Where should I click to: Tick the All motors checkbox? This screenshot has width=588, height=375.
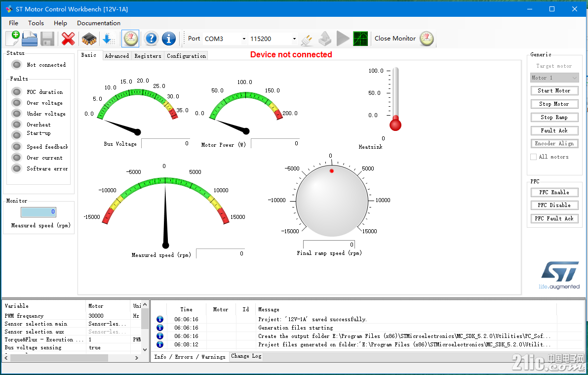click(x=534, y=157)
